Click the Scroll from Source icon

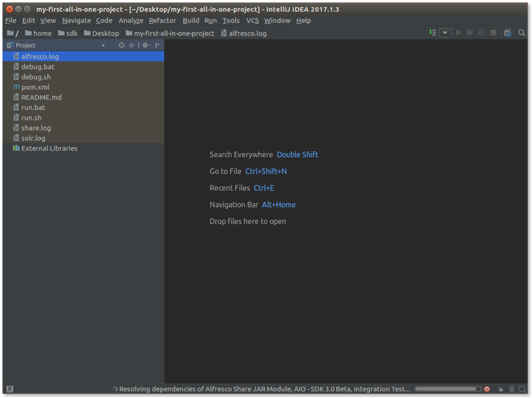122,45
